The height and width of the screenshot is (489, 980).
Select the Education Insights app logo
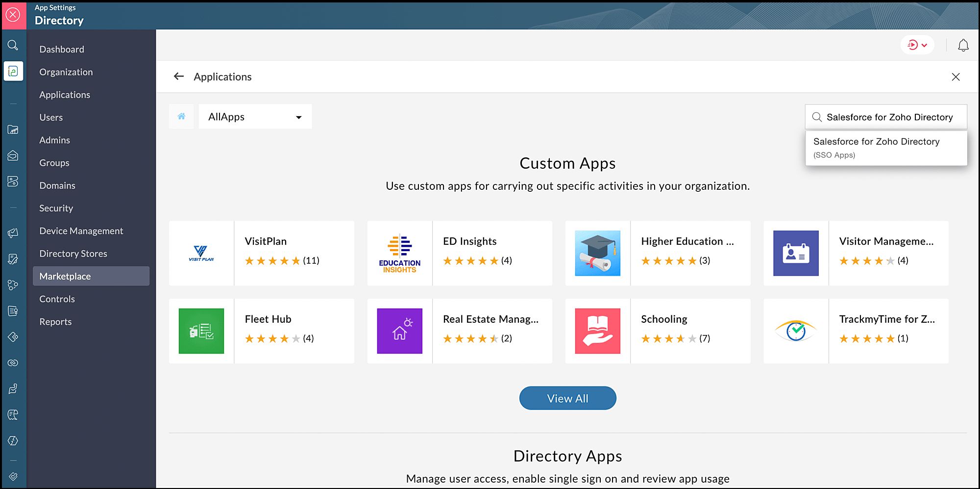click(x=399, y=253)
